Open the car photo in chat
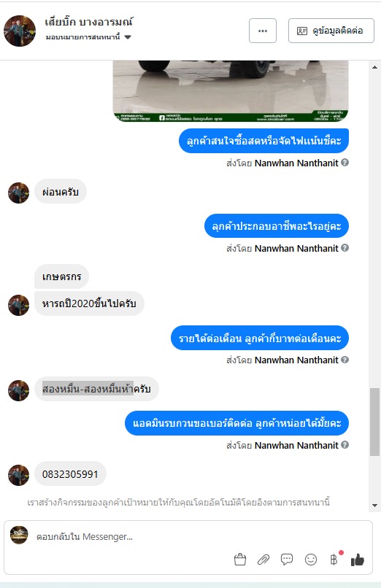Screen dimensions: 381x588 tap(231, 91)
